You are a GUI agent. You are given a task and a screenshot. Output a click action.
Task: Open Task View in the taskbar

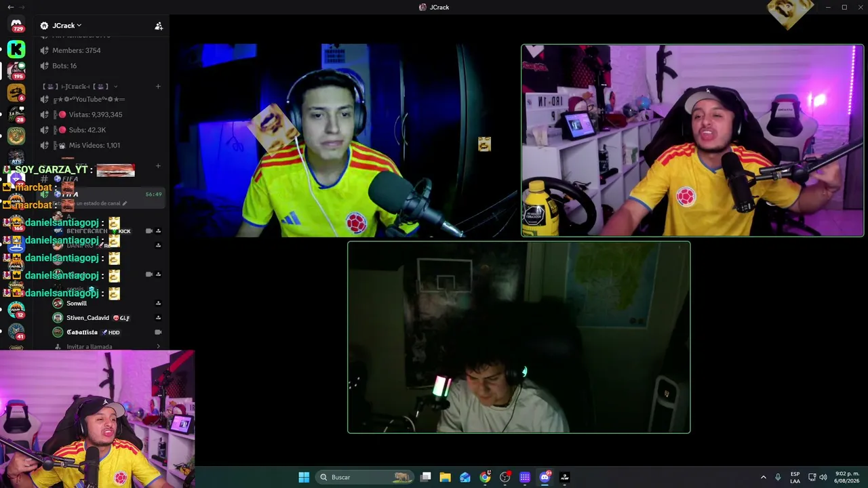click(x=426, y=477)
